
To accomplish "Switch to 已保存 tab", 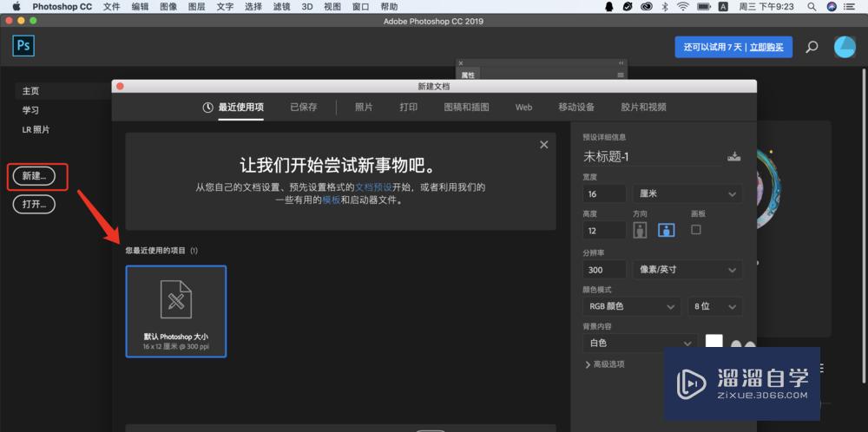I will pyautogui.click(x=303, y=108).
